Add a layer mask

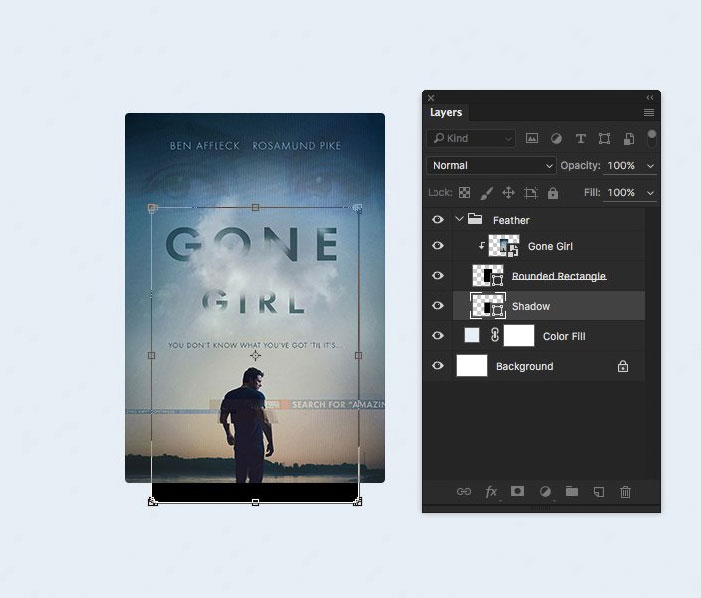tap(517, 491)
